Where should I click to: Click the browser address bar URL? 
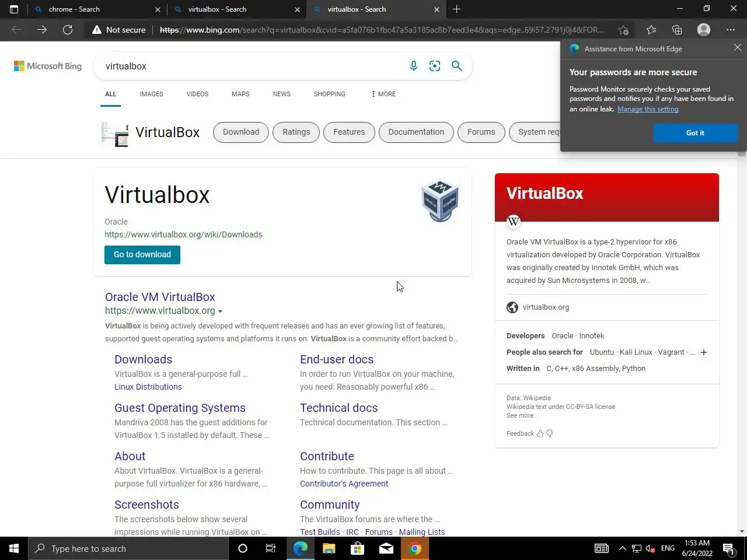pyautogui.click(x=382, y=30)
